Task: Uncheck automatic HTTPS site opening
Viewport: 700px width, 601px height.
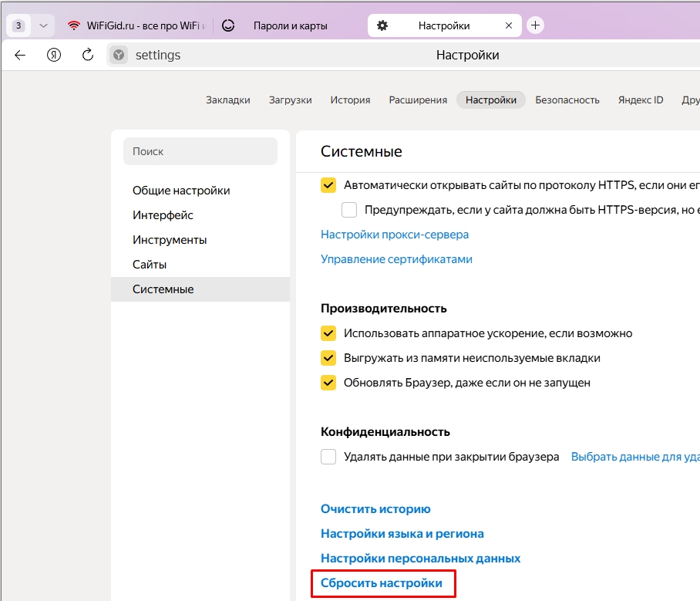Action: click(x=328, y=185)
